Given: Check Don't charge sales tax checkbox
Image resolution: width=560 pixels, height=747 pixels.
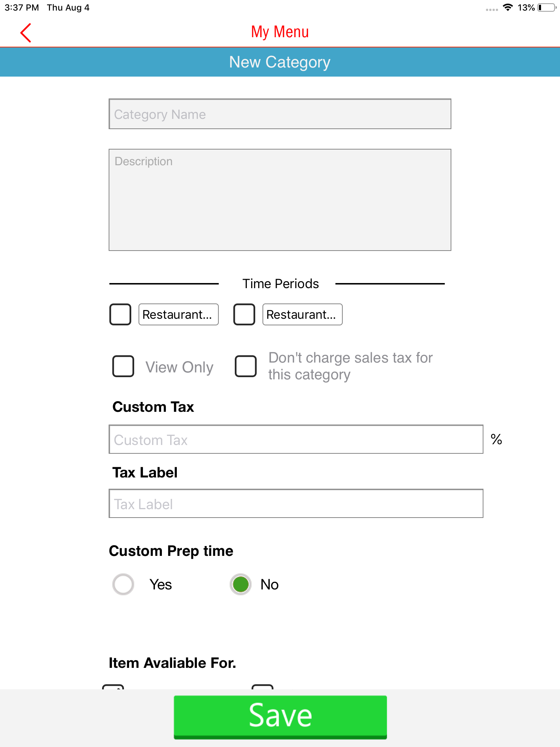Looking at the screenshot, I should [246, 366].
